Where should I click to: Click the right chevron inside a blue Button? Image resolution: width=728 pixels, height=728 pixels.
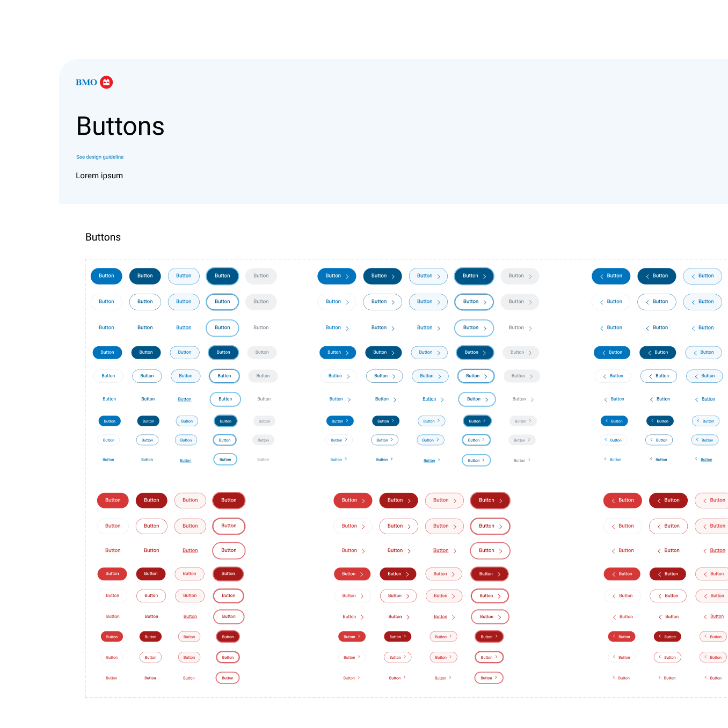coord(347,276)
